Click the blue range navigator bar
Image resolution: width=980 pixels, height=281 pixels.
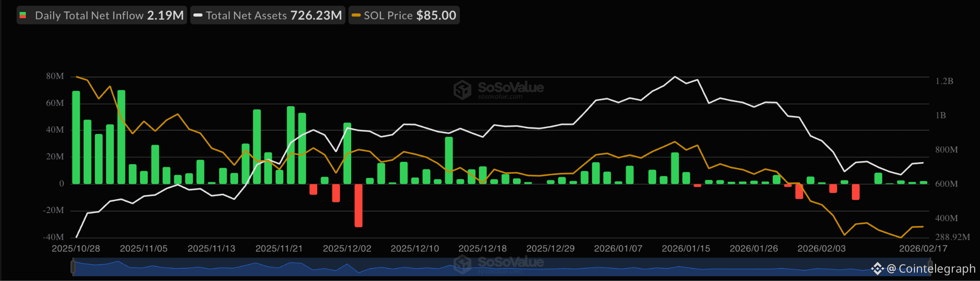click(x=502, y=267)
